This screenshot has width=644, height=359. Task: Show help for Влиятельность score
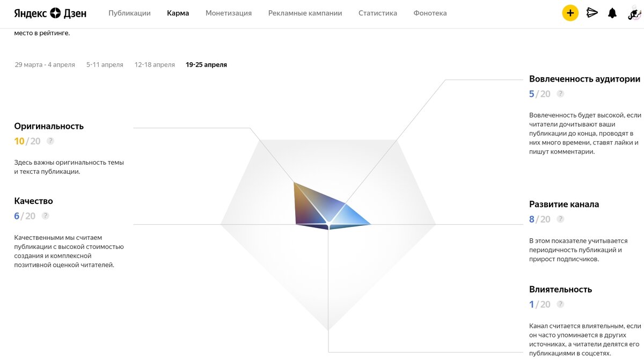pyautogui.click(x=560, y=304)
